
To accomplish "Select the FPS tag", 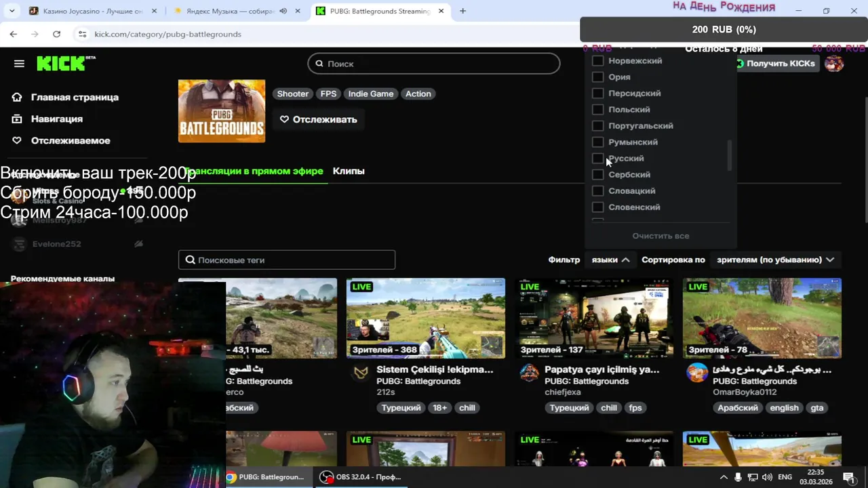I will (x=328, y=94).
